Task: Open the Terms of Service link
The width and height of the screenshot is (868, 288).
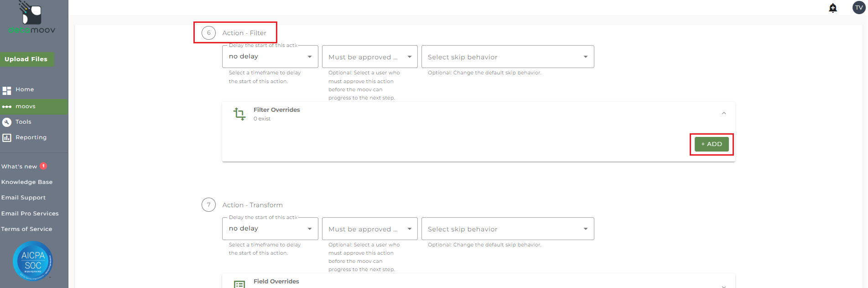Action: coord(26,229)
